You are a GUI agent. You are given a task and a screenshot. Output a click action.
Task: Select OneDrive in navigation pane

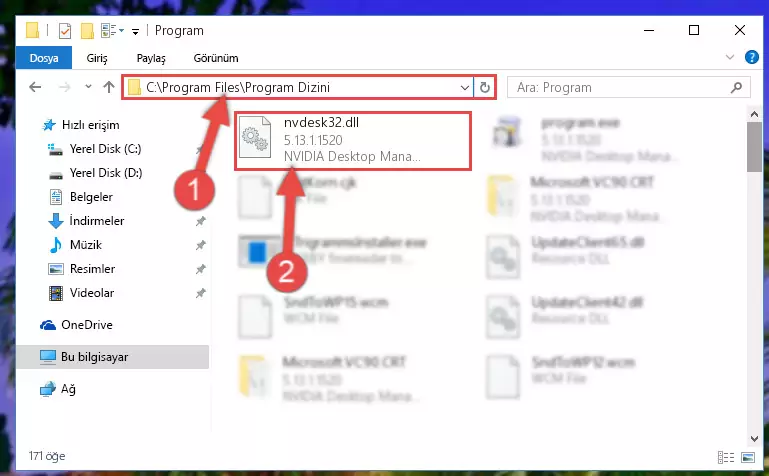76,325
